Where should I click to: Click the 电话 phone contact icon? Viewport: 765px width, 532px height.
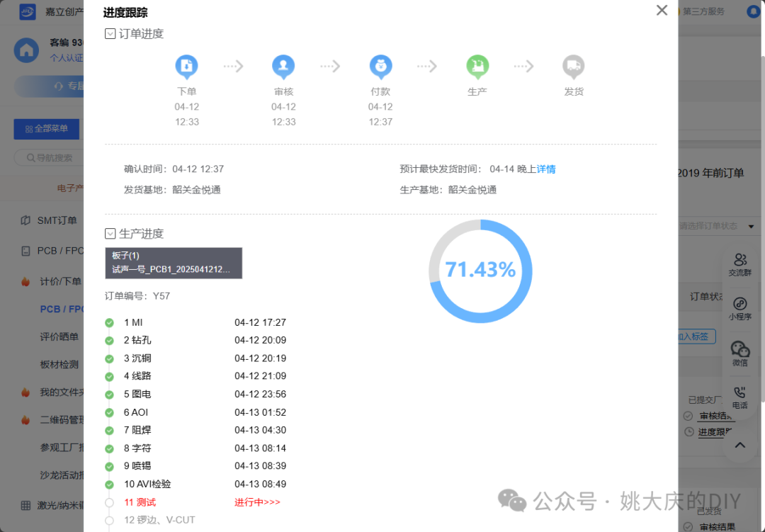pos(740,397)
